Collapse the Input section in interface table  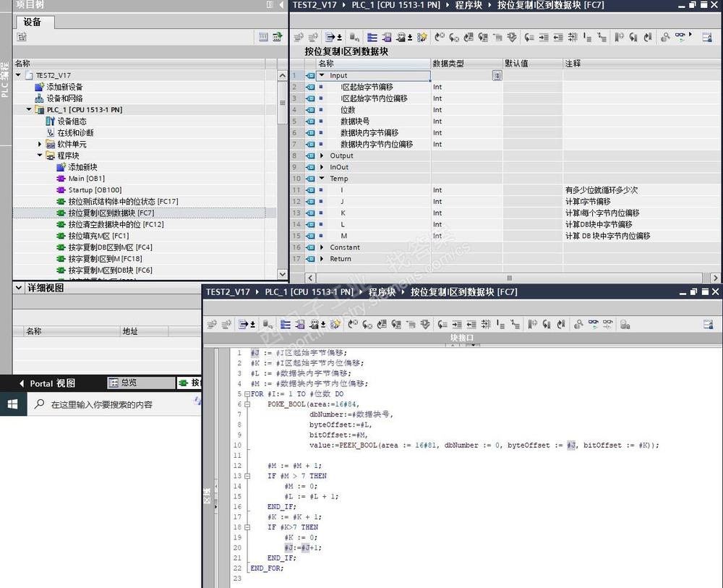click(322, 75)
